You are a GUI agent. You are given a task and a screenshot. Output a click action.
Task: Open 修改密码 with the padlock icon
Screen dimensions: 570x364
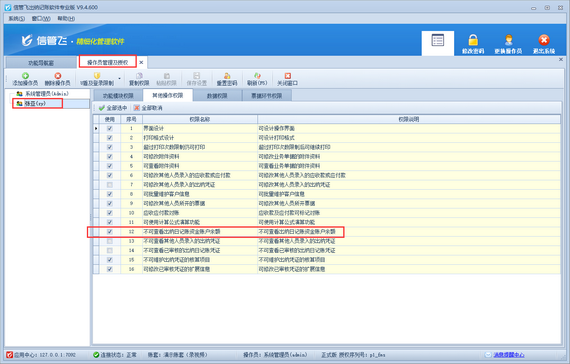pos(473,40)
